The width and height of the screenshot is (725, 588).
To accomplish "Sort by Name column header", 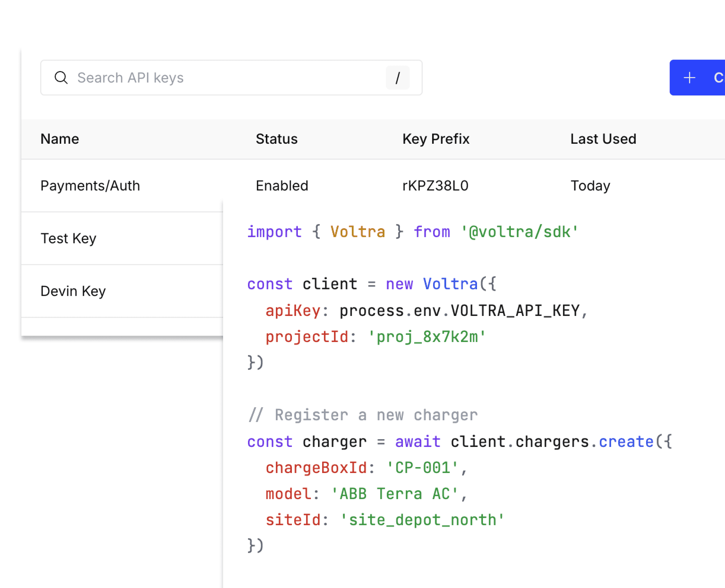I will point(60,139).
